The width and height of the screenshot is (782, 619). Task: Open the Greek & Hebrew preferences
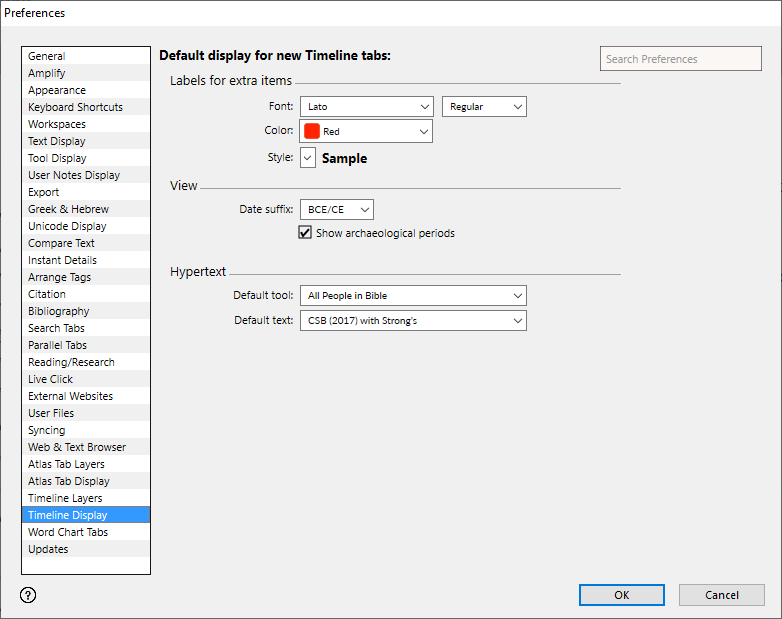pyautogui.click(x=68, y=209)
